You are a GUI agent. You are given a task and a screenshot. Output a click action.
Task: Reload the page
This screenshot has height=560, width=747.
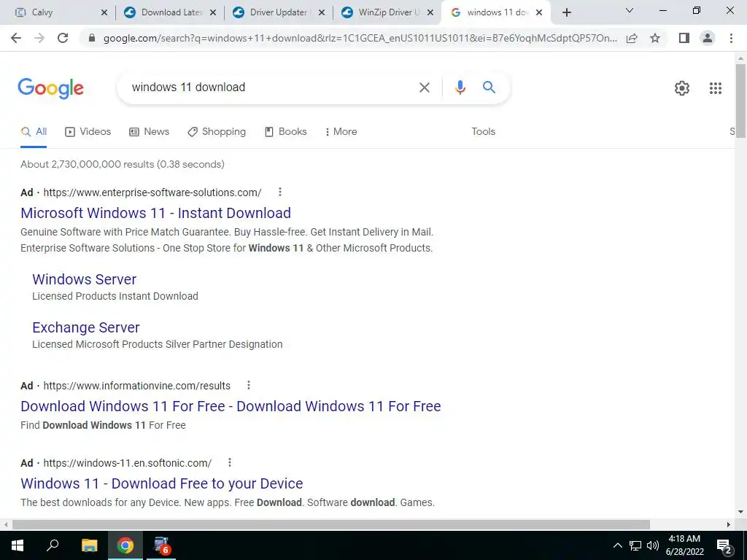[63, 38]
